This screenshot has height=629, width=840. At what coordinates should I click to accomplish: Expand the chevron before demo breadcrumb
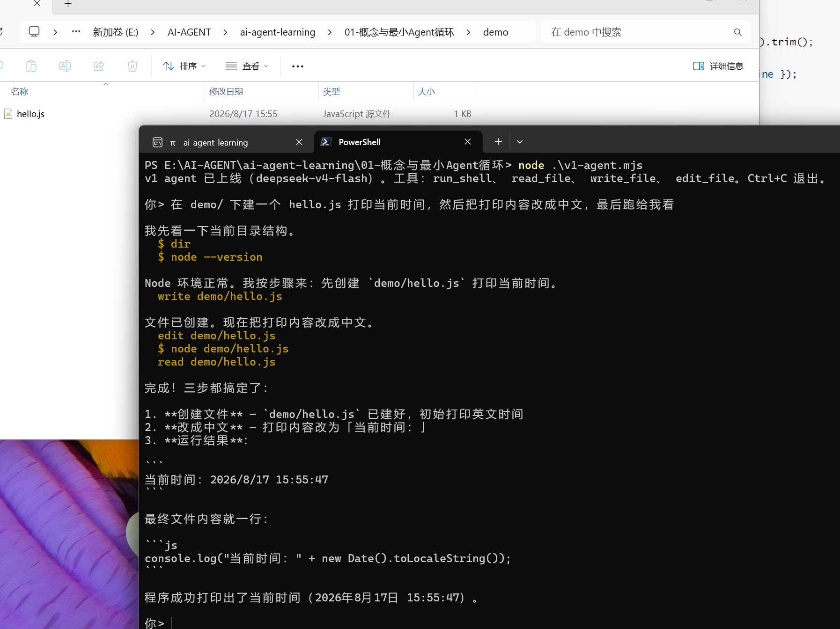468,32
